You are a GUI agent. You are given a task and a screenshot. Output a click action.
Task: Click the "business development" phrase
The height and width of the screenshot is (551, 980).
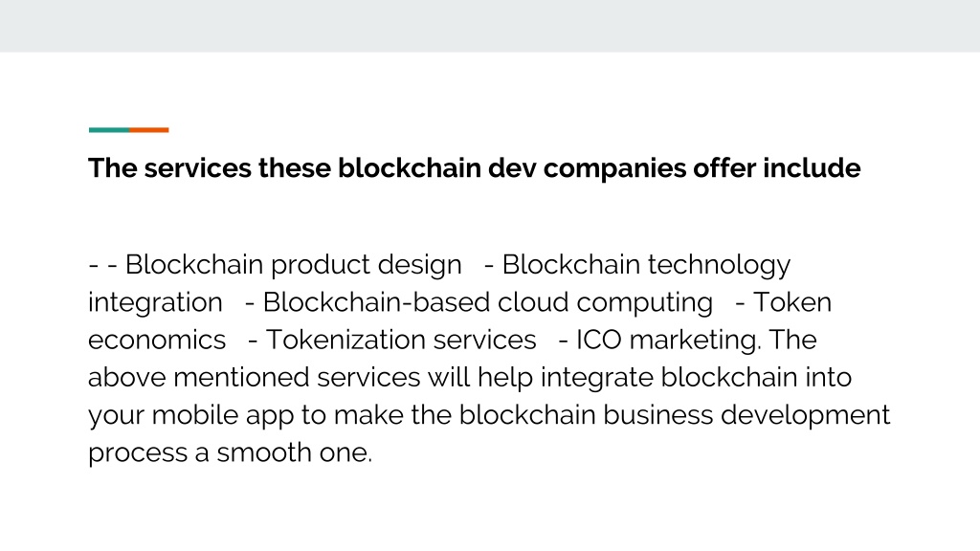click(x=746, y=415)
